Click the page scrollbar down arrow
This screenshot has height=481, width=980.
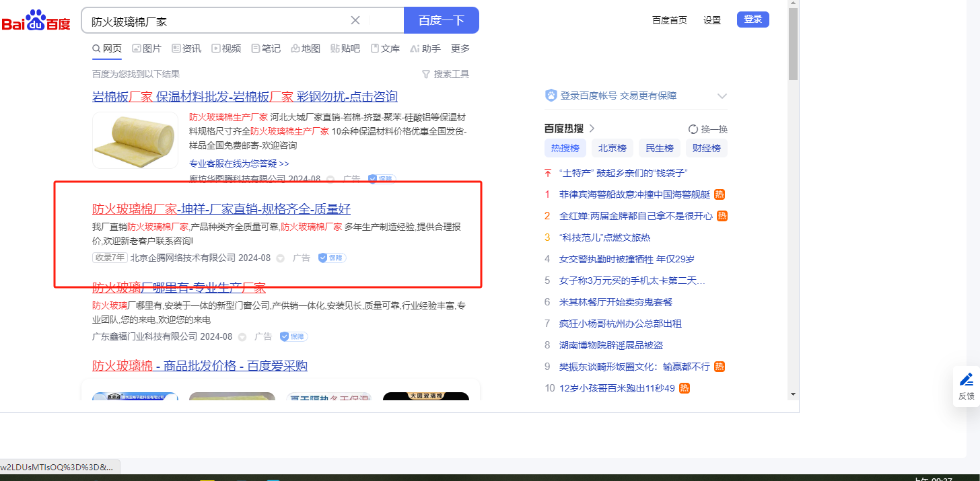click(x=793, y=394)
